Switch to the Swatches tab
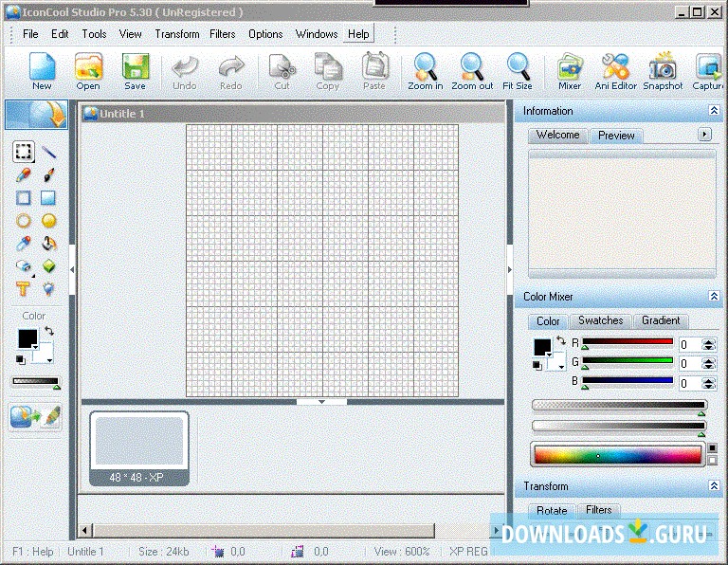Image resolution: width=728 pixels, height=565 pixels. 600,320
